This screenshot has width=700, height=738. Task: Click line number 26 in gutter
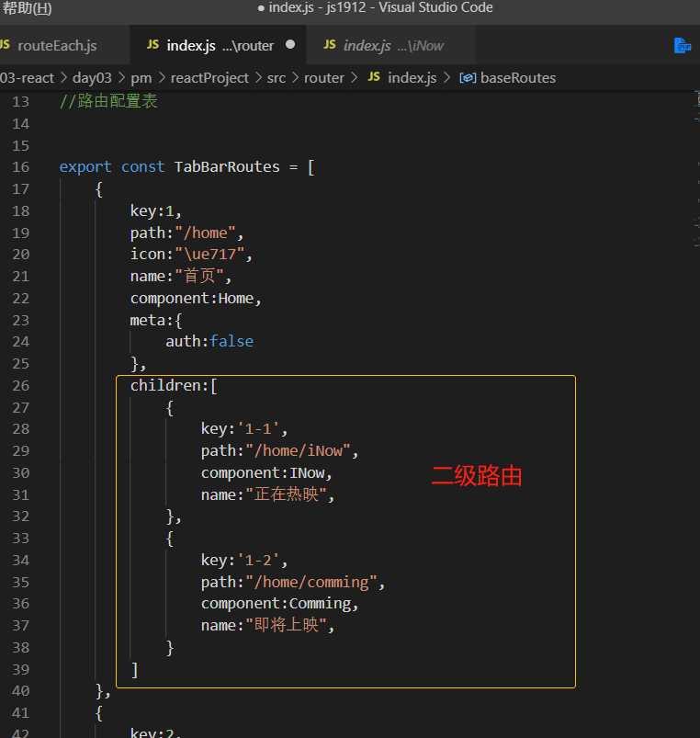click(x=21, y=385)
